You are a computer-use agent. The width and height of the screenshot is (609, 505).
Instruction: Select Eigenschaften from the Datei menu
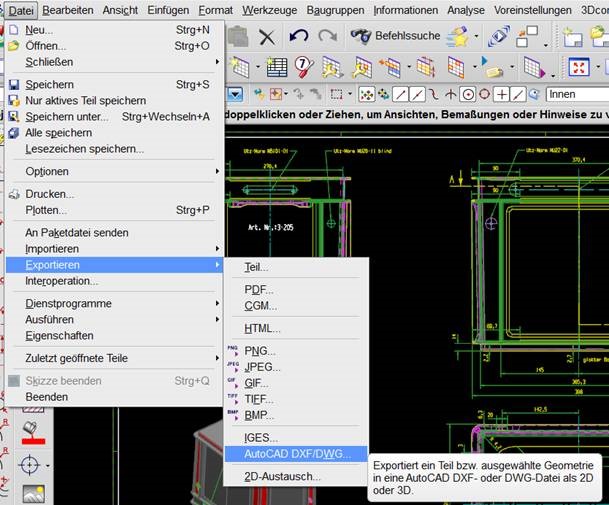tap(59, 336)
